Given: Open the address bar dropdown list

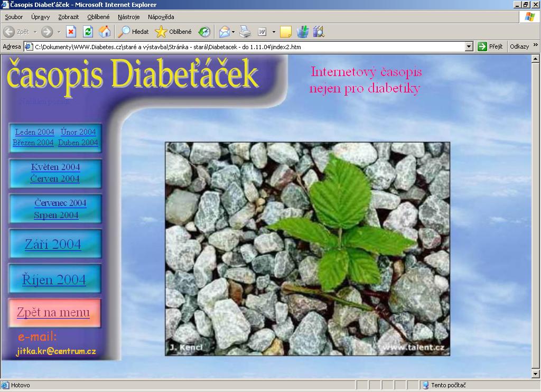Looking at the screenshot, I should (469, 46).
